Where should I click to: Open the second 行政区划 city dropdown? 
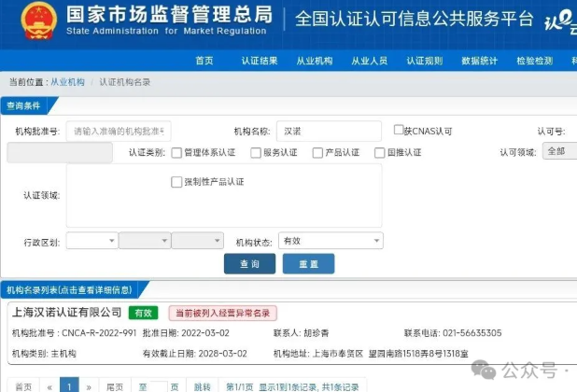pyautogui.click(x=145, y=241)
